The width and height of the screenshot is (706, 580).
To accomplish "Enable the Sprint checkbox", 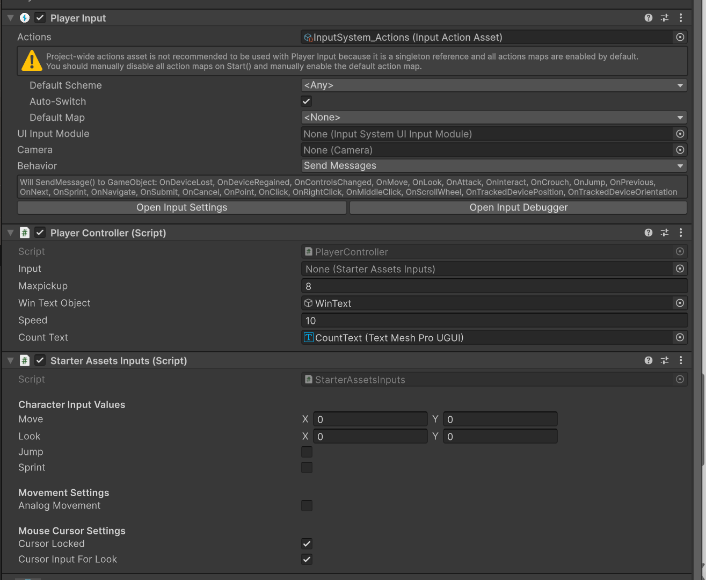I will click(307, 467).
